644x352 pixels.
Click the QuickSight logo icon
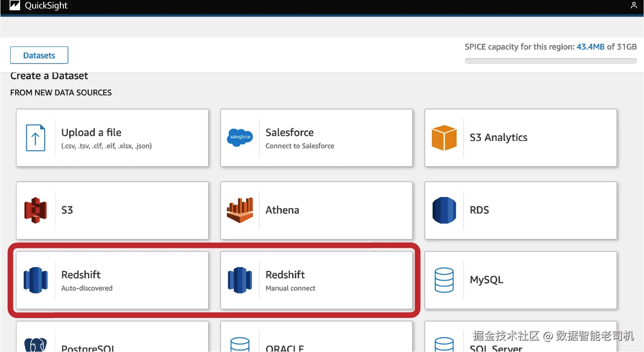pyautogui.click(x=15, y=6)
